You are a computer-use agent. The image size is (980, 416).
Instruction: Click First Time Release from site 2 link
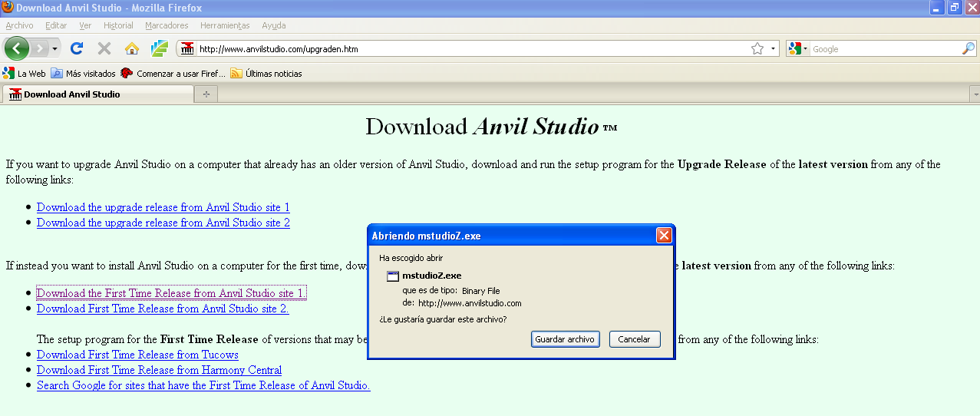[x=163, y=309]
